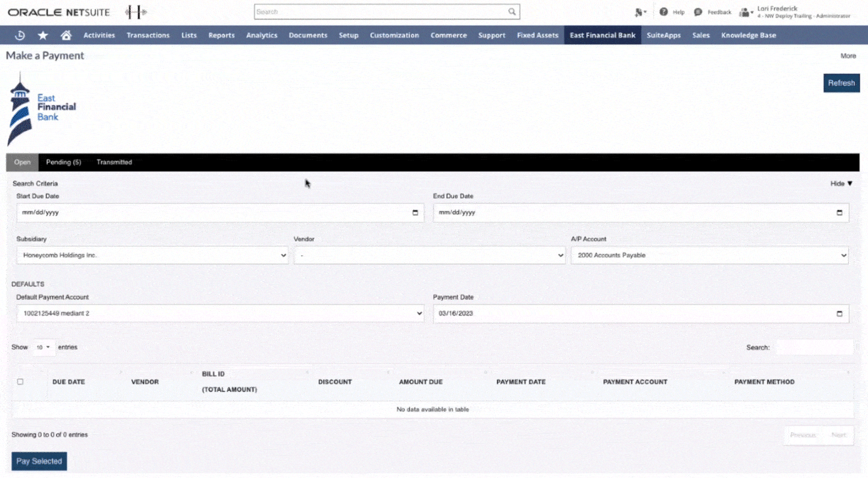
Task: Open the Recent Records clock icon
Action: point(20,35)
